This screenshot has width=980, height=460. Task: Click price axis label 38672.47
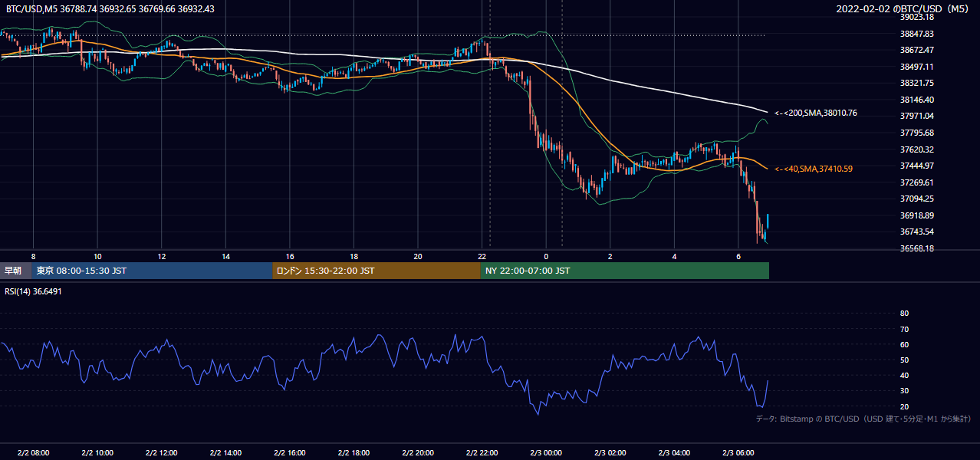(x=917, y=50)
